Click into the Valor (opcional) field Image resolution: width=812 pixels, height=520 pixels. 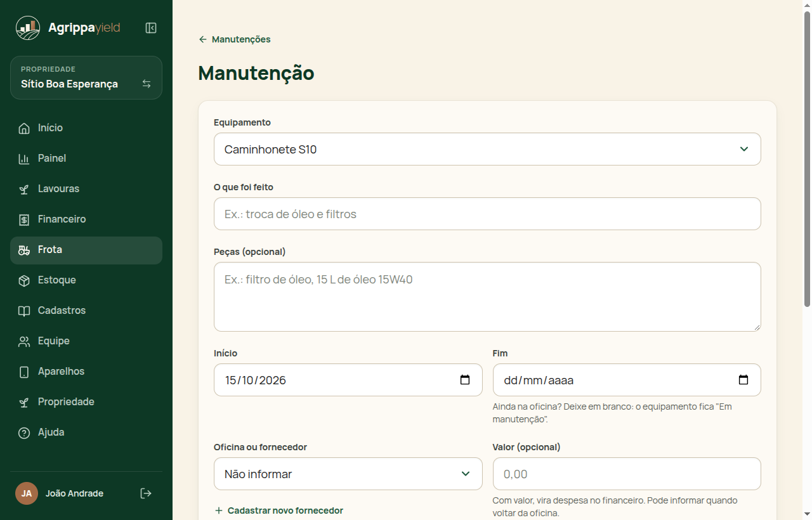(x=627, y=474)
